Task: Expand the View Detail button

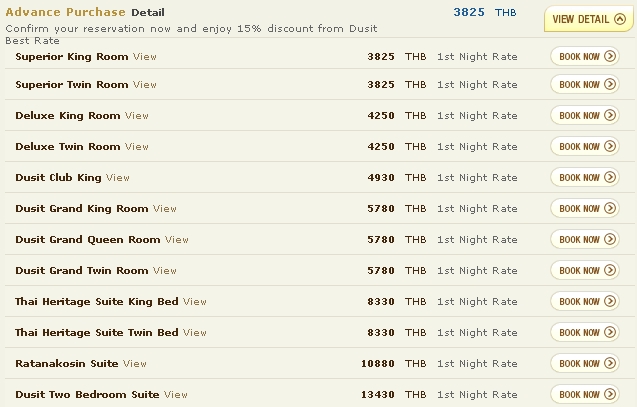Action: pyautogui.click(x=588, y=19)
